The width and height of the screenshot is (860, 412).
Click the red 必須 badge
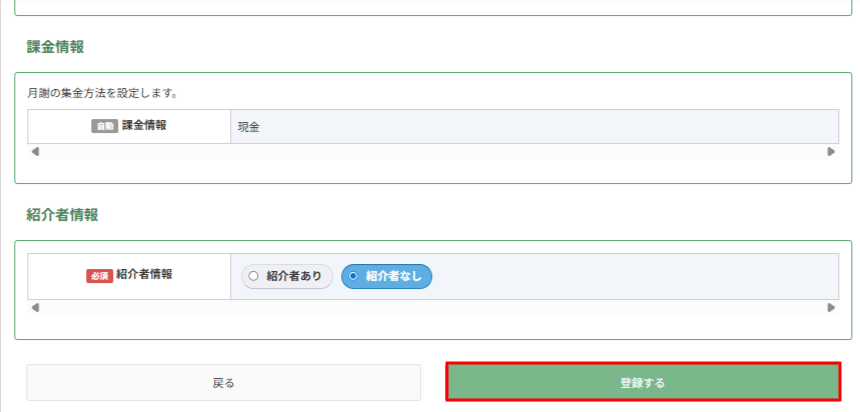[x=99, y=276]
